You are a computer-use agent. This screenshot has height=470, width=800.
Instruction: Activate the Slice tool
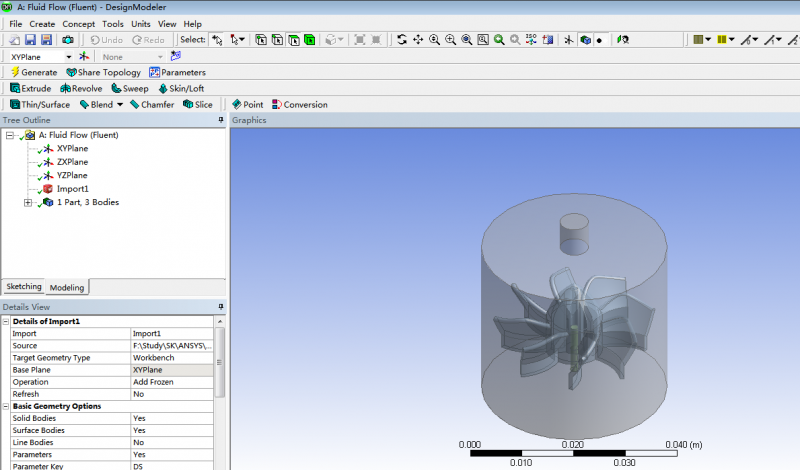[197, 104]
